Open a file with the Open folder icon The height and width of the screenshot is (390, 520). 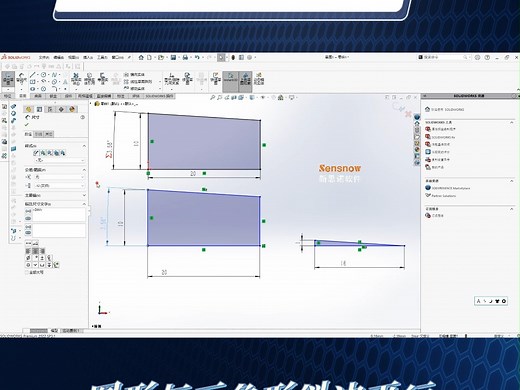[x=161, y=57]
